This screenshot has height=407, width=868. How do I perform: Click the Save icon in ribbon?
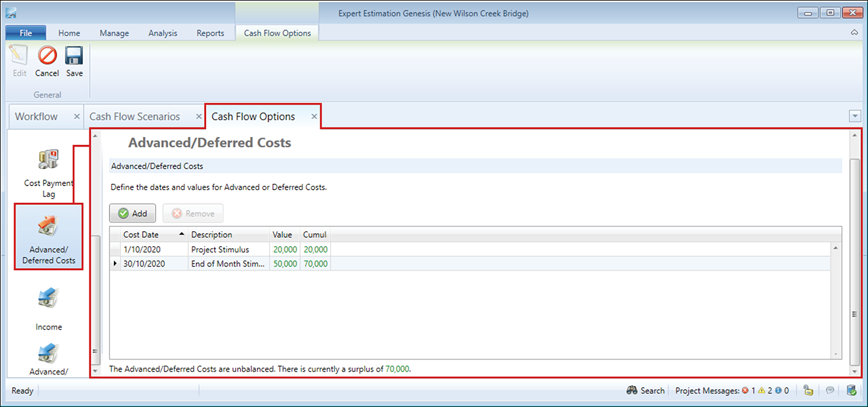coord(74,56)
